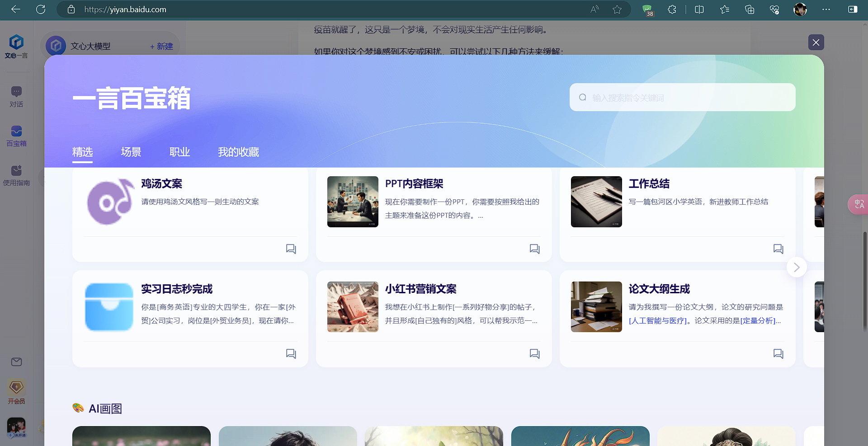Close the 一言百宝箱 panel
The height and width of the screenshot is (446, 868).
(816, 42)
